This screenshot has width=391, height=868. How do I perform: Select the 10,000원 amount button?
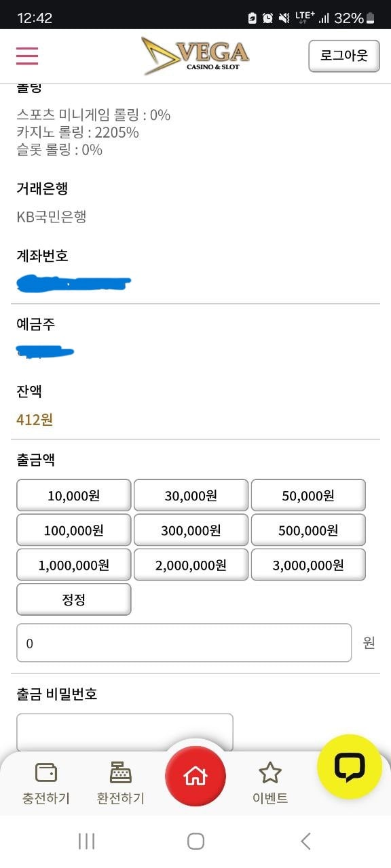[73, 495]
